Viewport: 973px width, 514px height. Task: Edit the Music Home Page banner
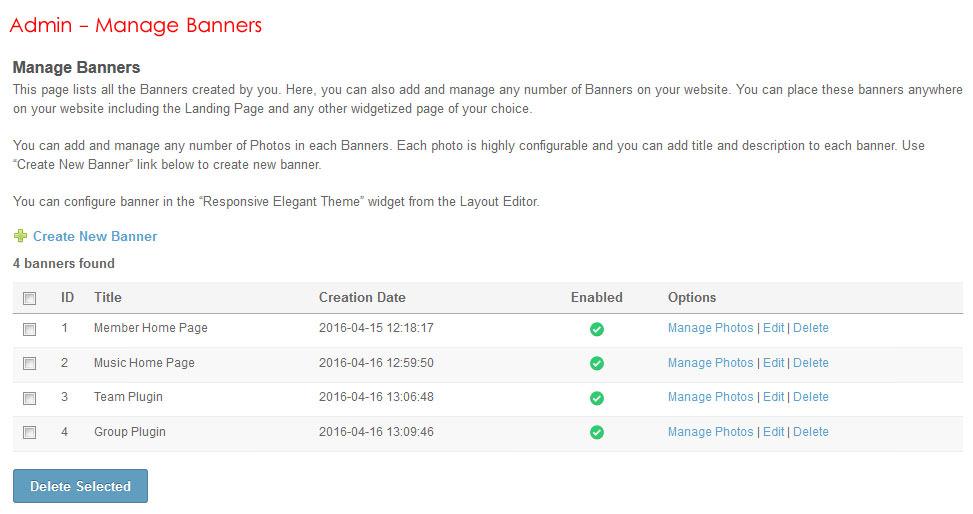(x=773, y=363)
